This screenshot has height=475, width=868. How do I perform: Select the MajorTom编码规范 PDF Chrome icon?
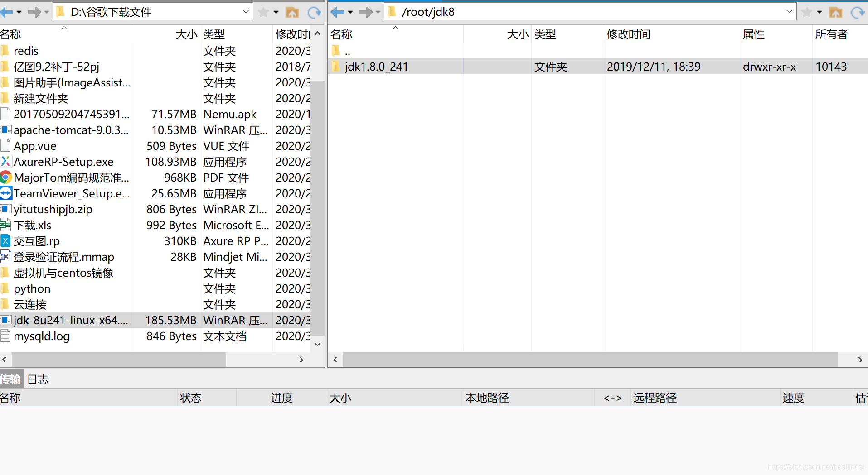tap(5, 178)
